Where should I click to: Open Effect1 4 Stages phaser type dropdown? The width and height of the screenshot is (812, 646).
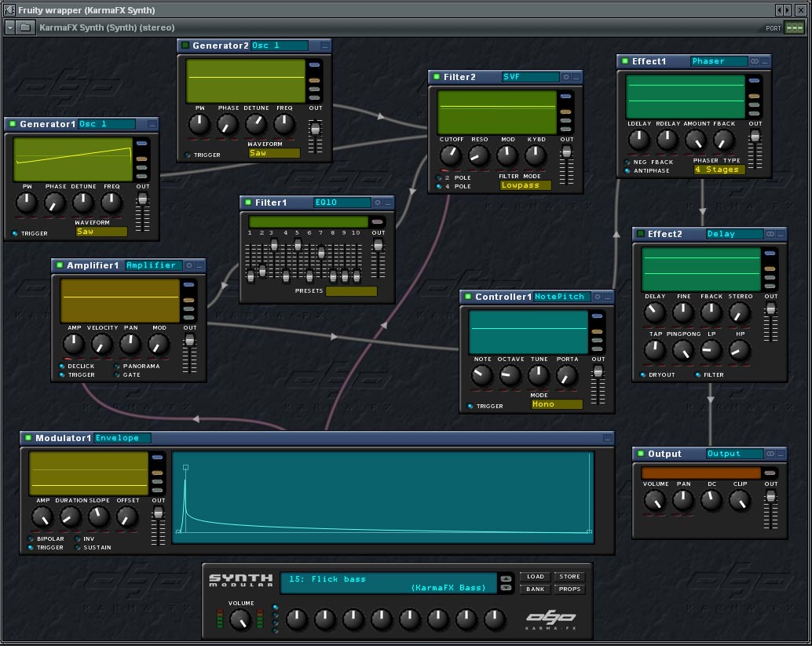click(x=719, y=170)
